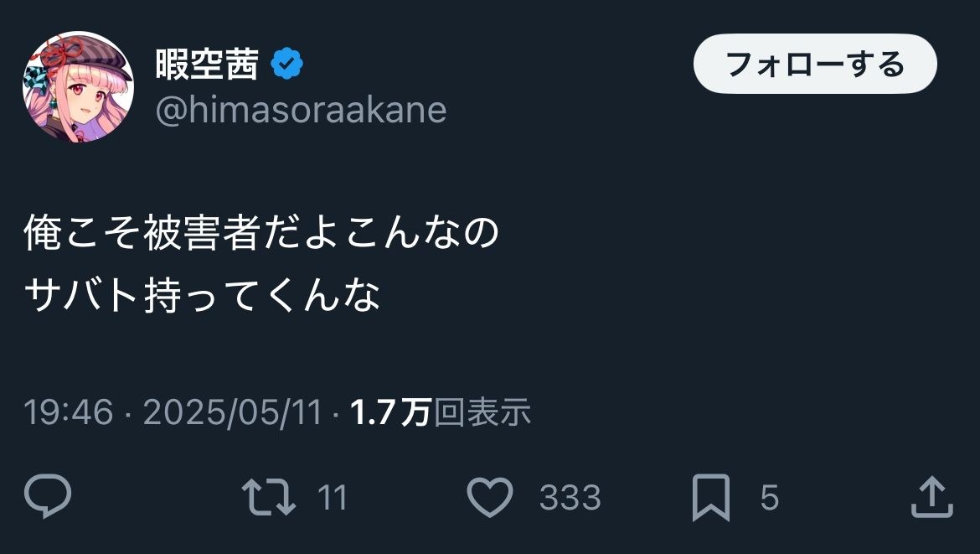Click the 19:46 post time
980x554 pixels.
coord(68,412)
